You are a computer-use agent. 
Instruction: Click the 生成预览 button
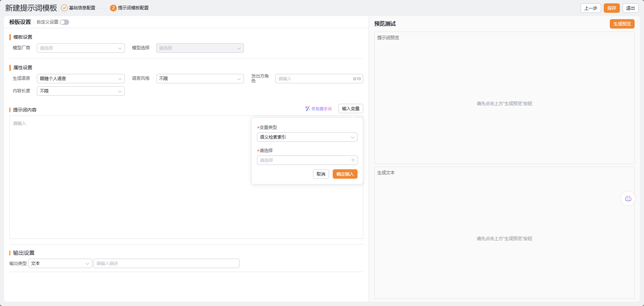coord(622,24)
